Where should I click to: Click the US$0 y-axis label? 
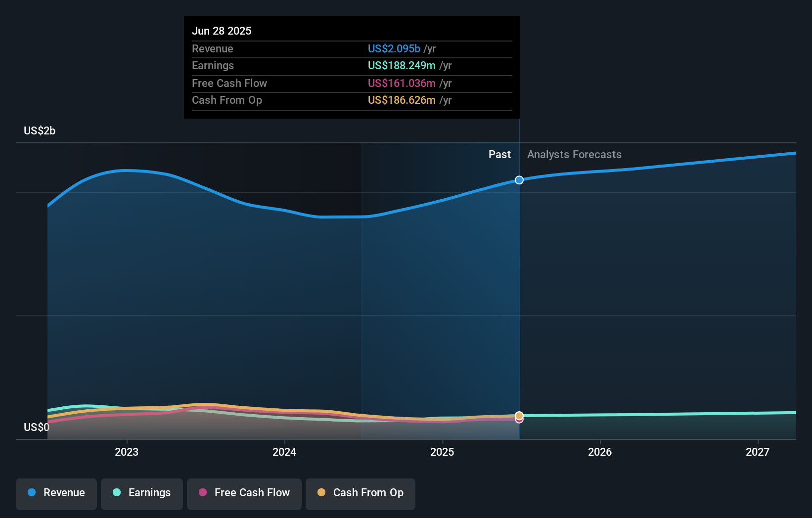(x=37, y=427)
